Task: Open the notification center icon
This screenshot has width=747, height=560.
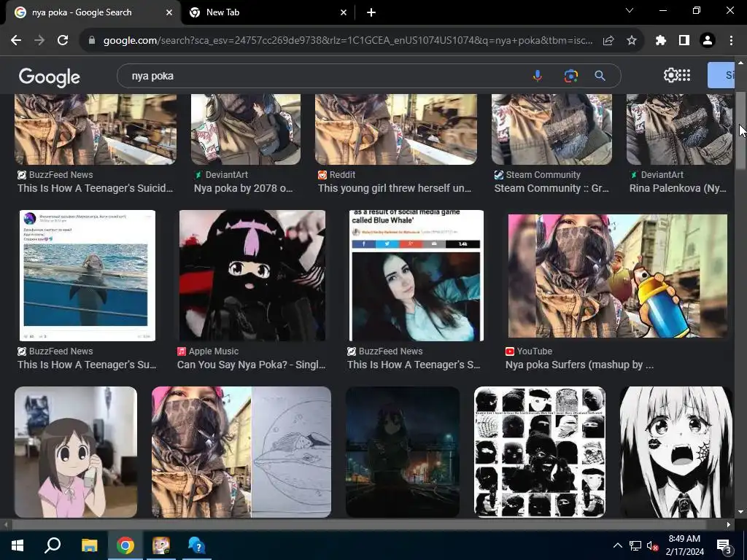Action: pyautogui.click(x=724, y=545)
